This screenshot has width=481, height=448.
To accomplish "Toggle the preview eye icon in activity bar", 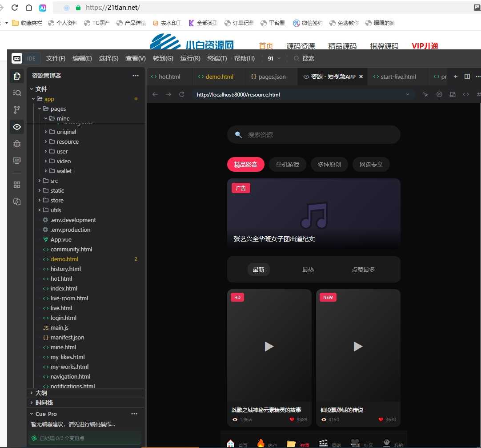I will click(17, 127).
